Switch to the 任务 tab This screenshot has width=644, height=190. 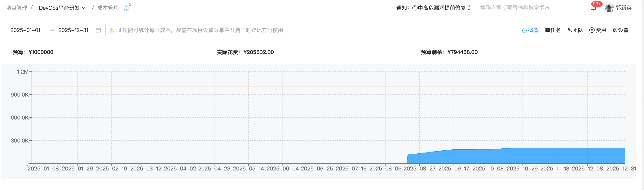tap(553, 30)
